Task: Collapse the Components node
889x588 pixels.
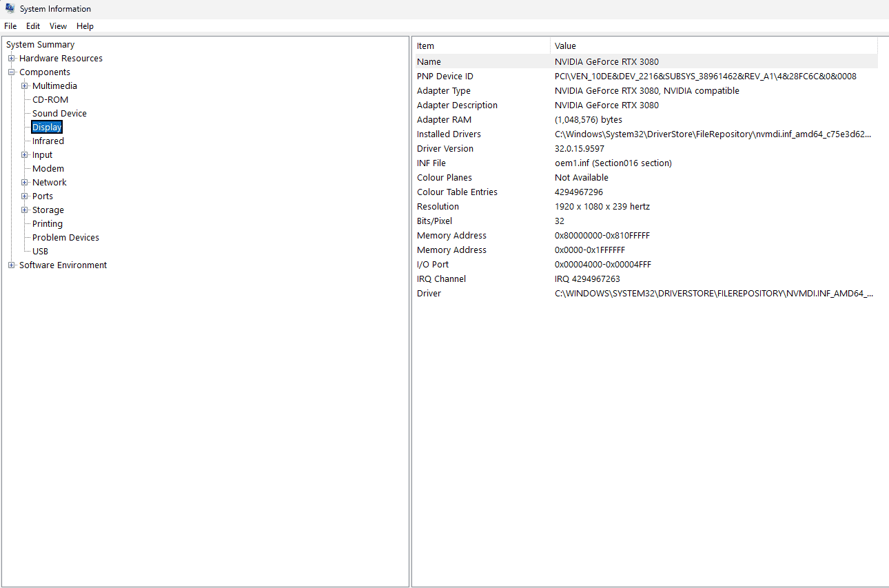Action: pos(11,72)
